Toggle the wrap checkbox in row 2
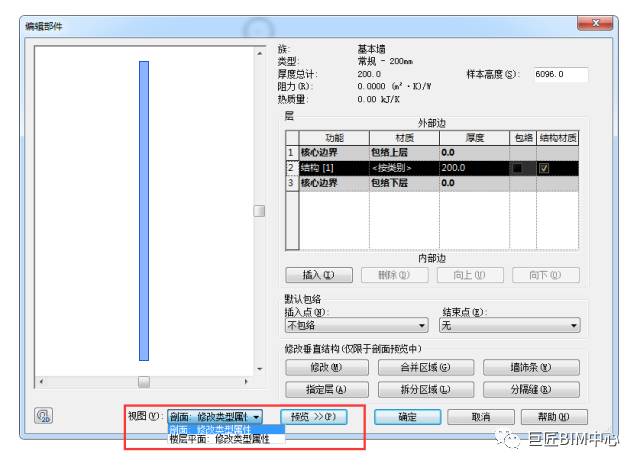Image resolution: width=640 pixels, height=467 pixels. (x=518, y=168)
